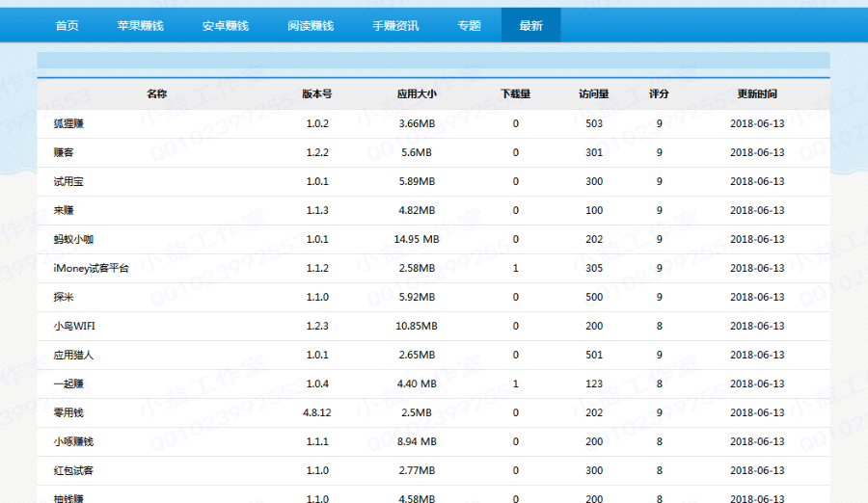Open the 安卓赚钱 nav tab
The height and width of the screenshot is (503, 868).
[226, 25]
